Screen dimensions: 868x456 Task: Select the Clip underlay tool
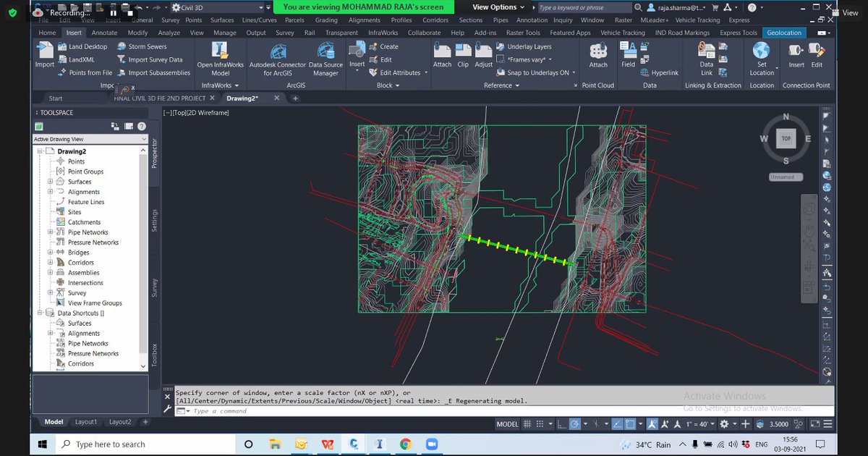tap(463, 58)
